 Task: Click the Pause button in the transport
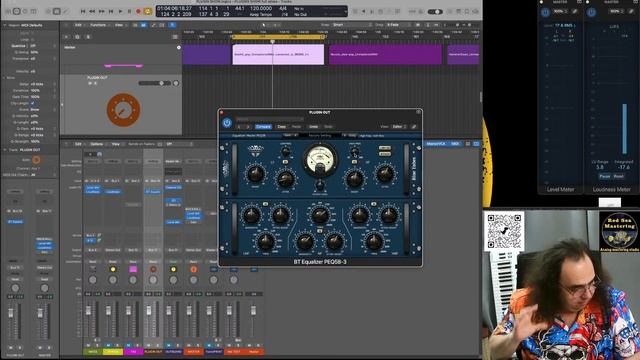[129, 11]
